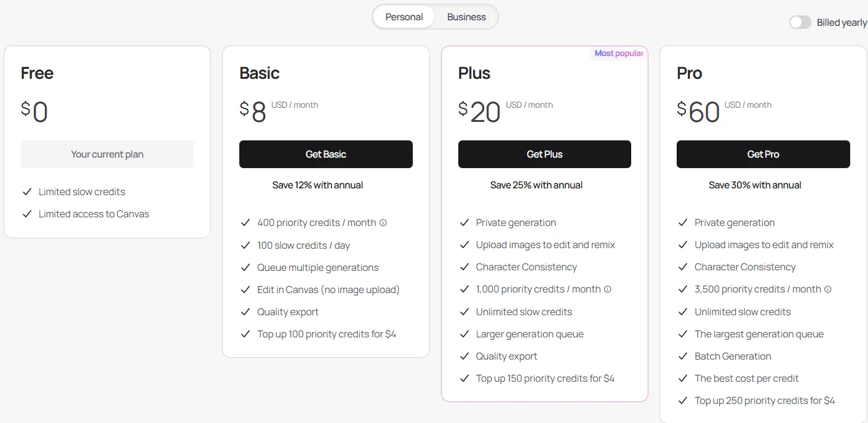This screenshot has height=423, width=868.
Task: Click the Billed yearly label
Action: point(842,23)
